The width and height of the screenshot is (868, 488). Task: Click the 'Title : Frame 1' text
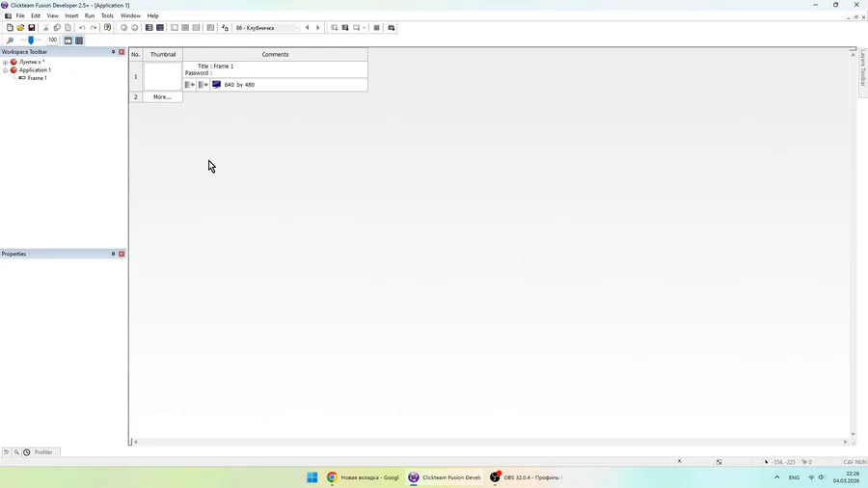[215, 66]
